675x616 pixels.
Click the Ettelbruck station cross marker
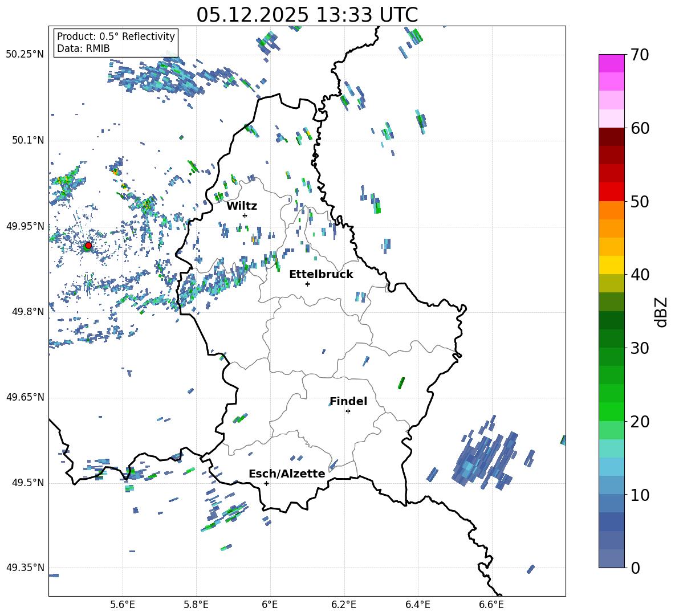[x=307, y=284]
